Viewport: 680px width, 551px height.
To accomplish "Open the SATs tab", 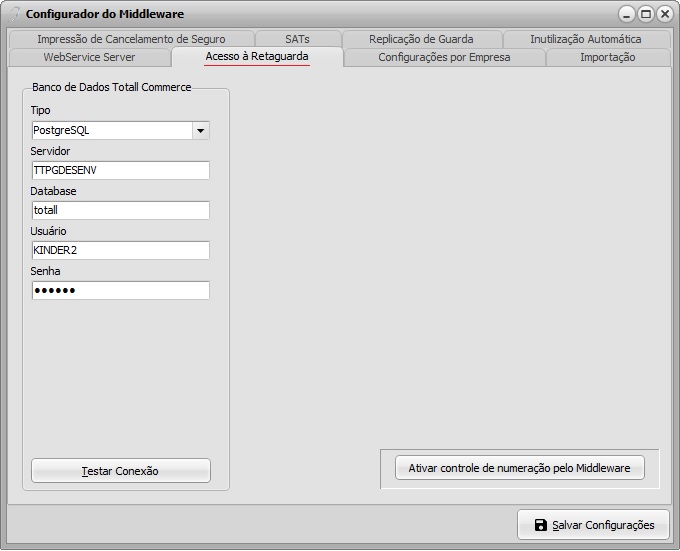I will [298, 39].
